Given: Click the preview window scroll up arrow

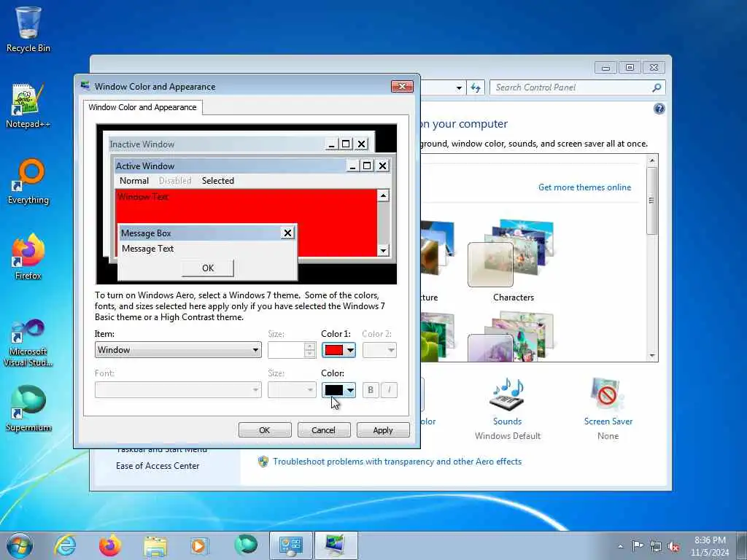Looking at the screenshot, I should coord(383,195).
